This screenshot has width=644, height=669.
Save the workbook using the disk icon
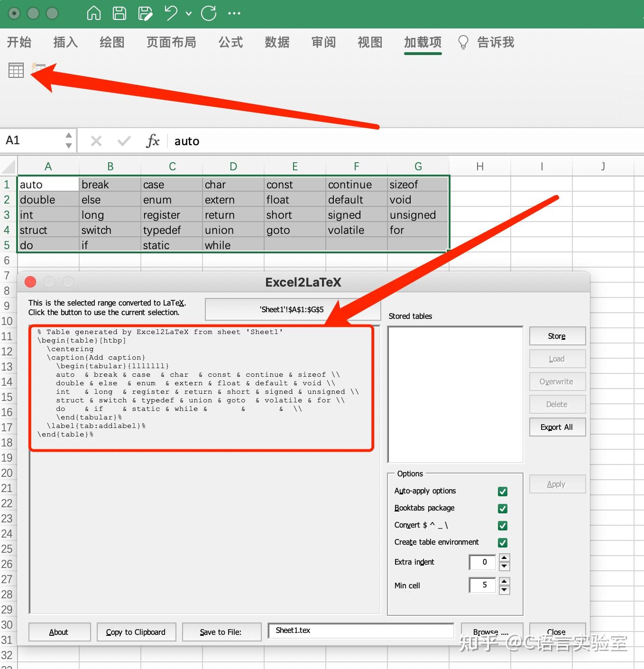pos(119,13)
